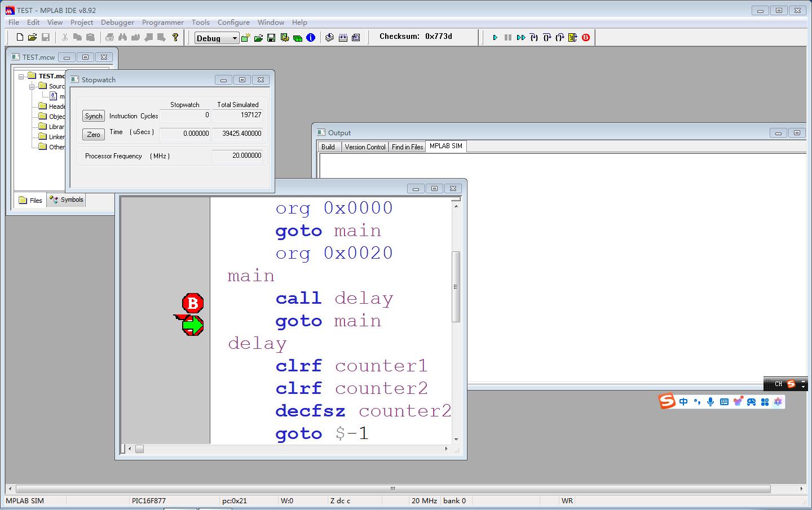
Task: Open the Configure menu
Action: 233,22
